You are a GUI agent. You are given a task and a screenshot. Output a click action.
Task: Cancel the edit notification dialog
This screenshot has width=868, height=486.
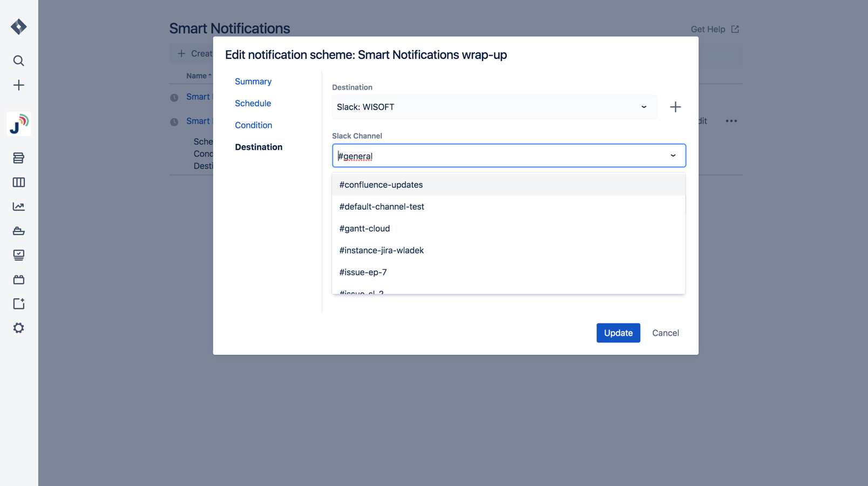pyautogui.click(x=665, y=333)
